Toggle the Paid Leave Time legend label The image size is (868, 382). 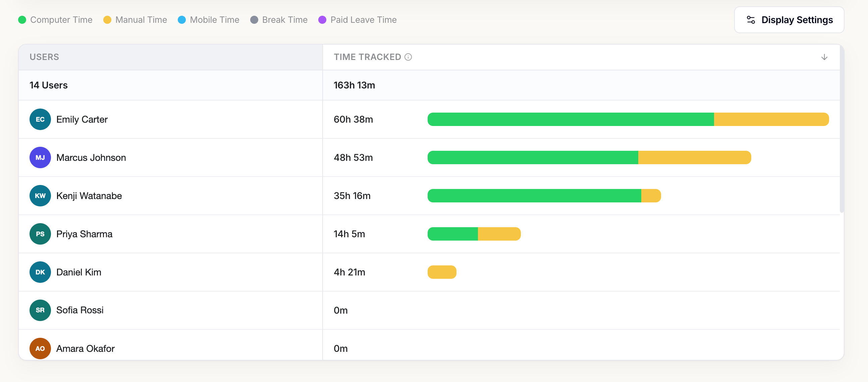pyautogui.click(x=364, y=20)
